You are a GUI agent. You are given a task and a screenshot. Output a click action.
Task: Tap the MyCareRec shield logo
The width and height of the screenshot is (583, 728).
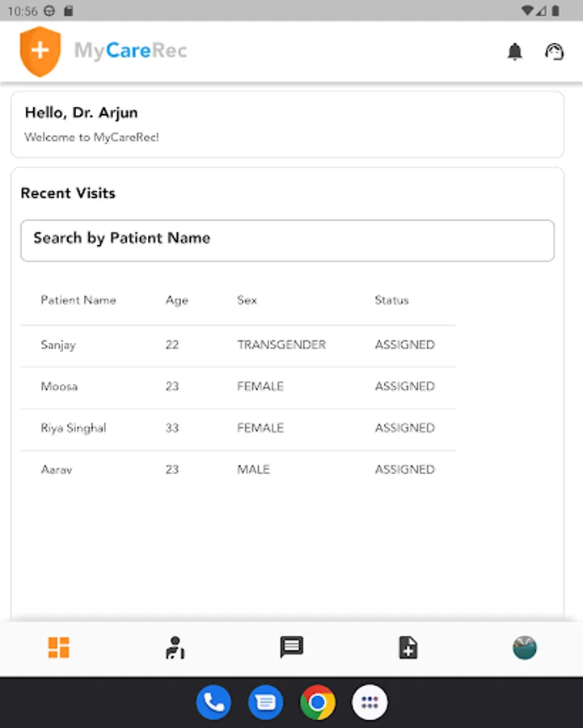40,51
